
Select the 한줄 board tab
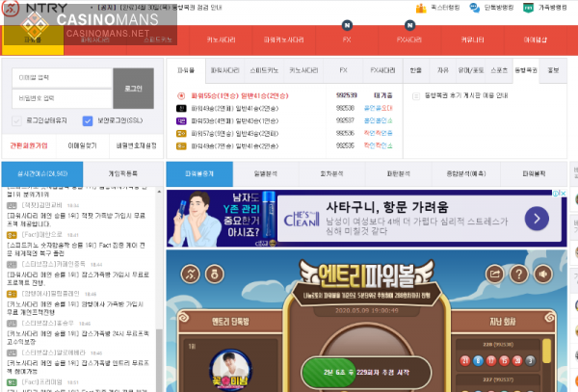tap(416, 70)
